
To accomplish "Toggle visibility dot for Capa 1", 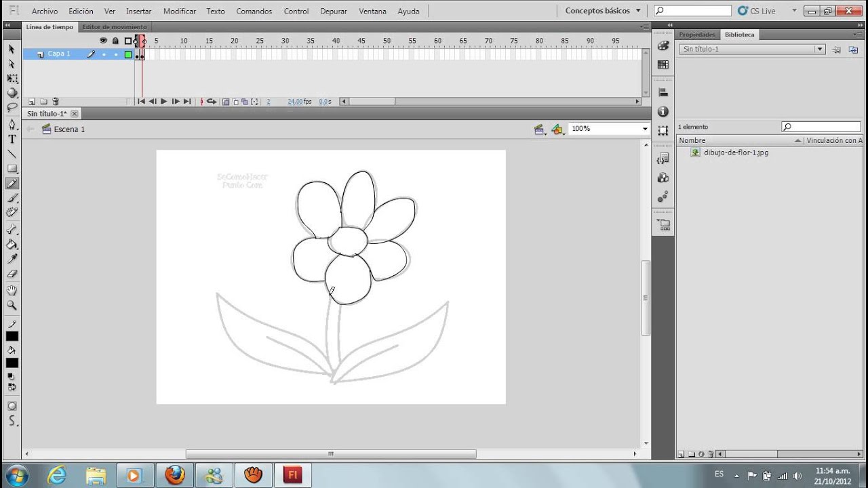I will point(104,54).
